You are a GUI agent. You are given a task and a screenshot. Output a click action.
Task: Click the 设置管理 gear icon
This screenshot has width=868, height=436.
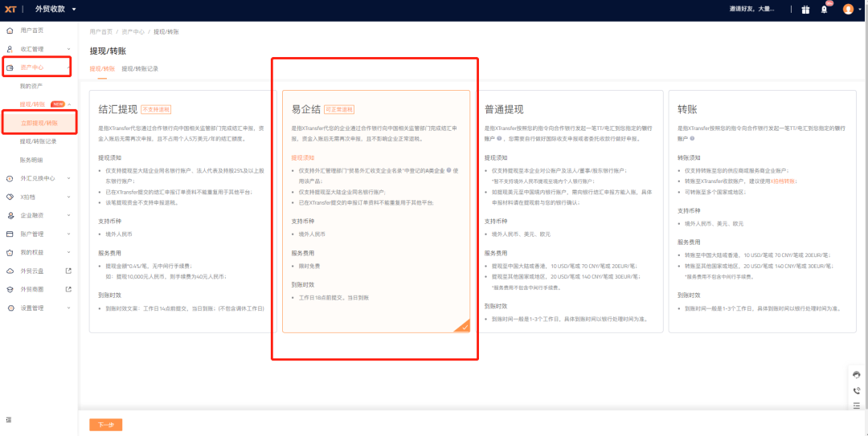point(10,308)
